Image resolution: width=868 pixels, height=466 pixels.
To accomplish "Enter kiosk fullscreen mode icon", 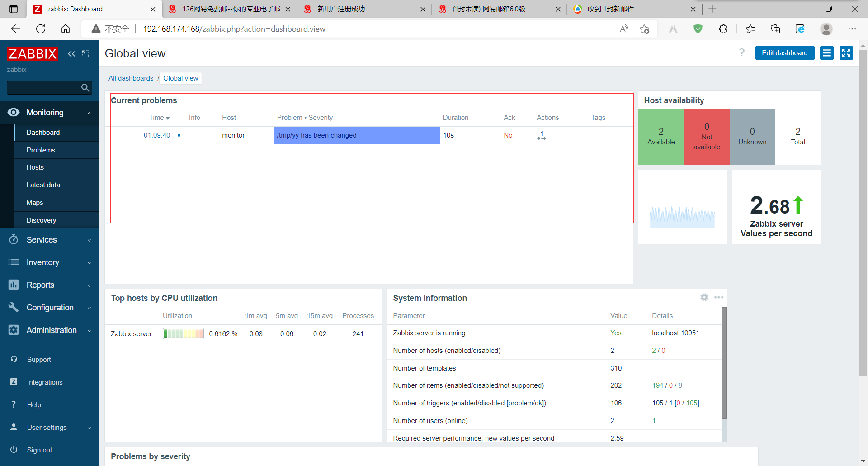I will (x=846, y=53).
